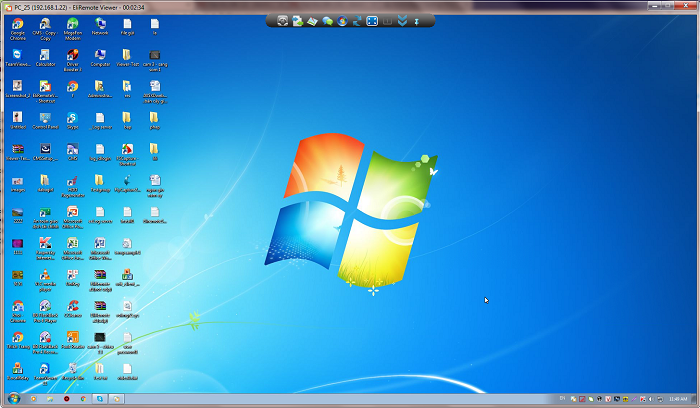Click the red record icon in remote taskbar
Image resolution: width=700 pixels, height=408 pixels.
click(67, 399)
